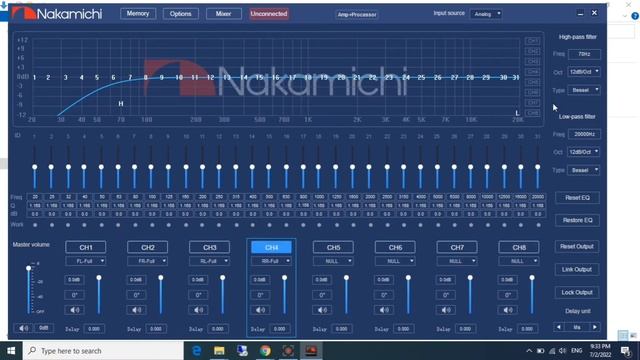The height and width of the screenshot is (360, 640).
Task: Open the Windows notification center
Action: tap(625, 351)
